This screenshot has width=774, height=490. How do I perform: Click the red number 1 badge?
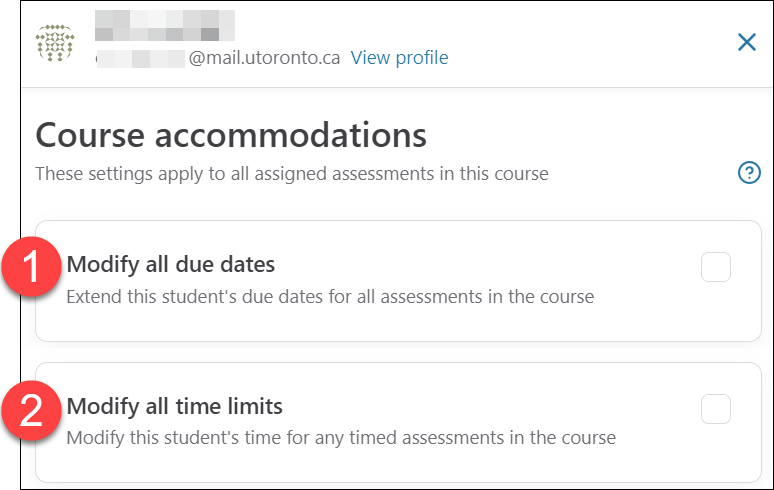pos(31,266)
